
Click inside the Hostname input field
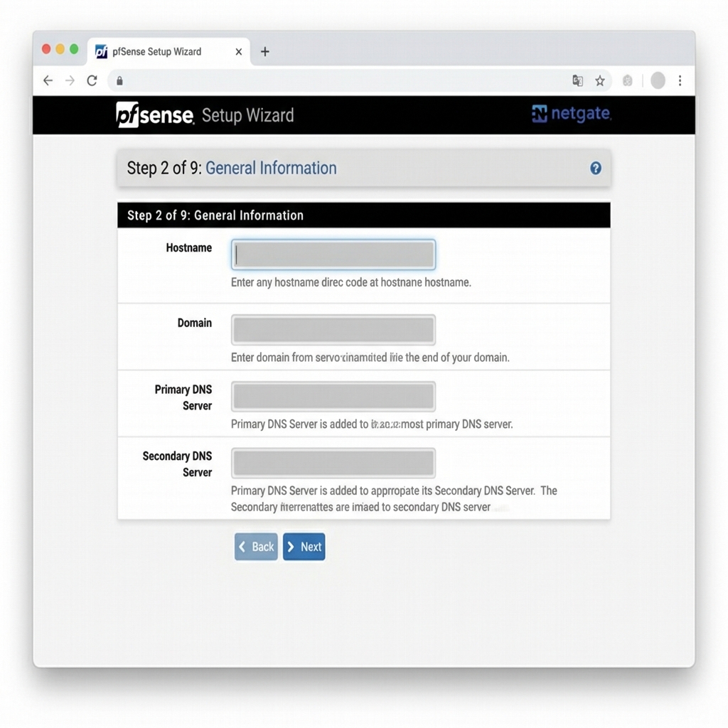333,254
